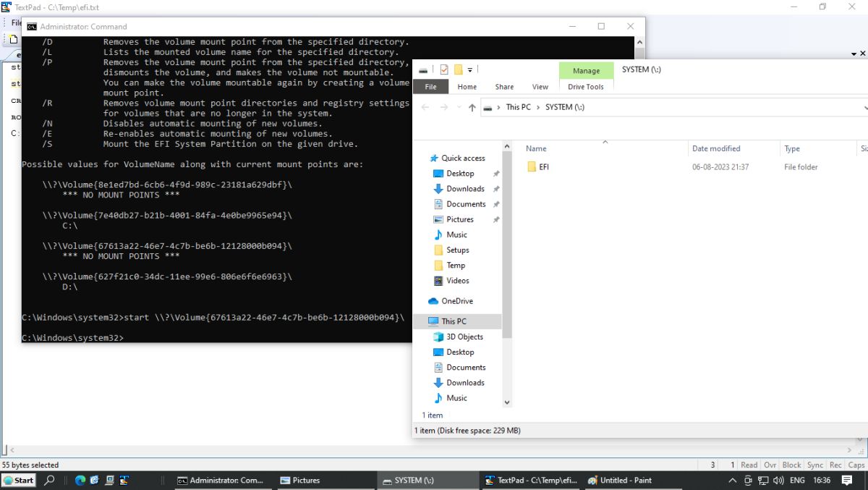This screenshot has width=868, height=490.
Task: Open pinned Downloads under Quick access
Action: (x=465, y=189)
